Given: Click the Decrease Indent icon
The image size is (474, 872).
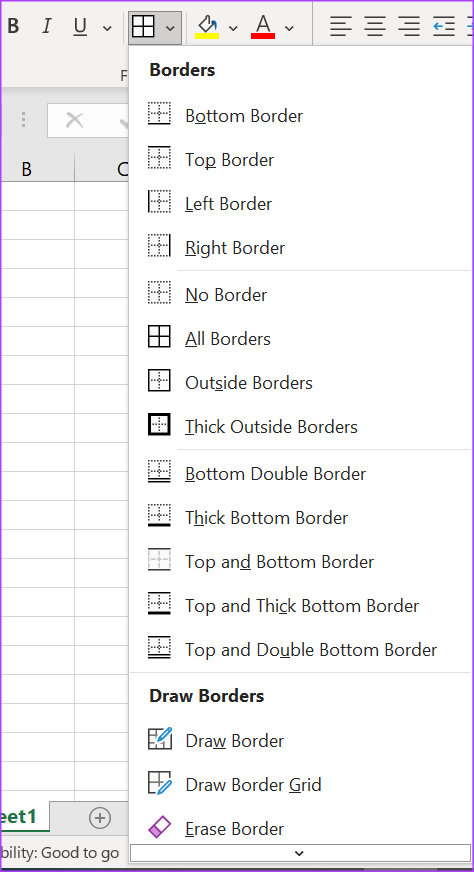Looking at the screenshot, I should [444, 26].
